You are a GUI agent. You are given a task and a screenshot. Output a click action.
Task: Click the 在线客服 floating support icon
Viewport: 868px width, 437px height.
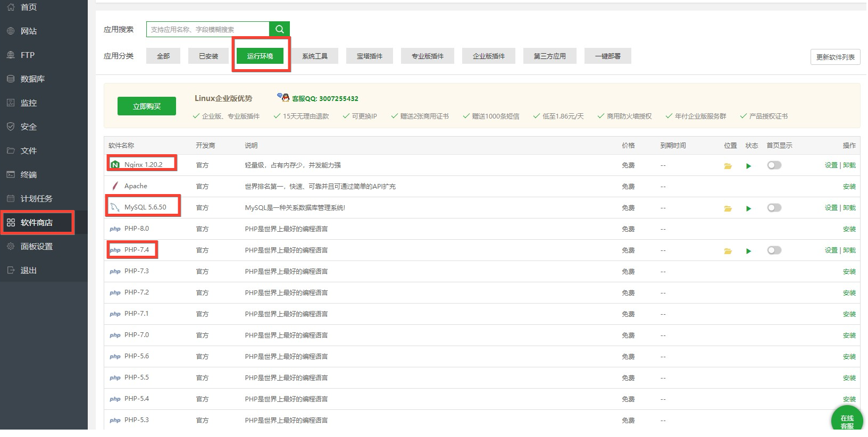click(847, 421)
